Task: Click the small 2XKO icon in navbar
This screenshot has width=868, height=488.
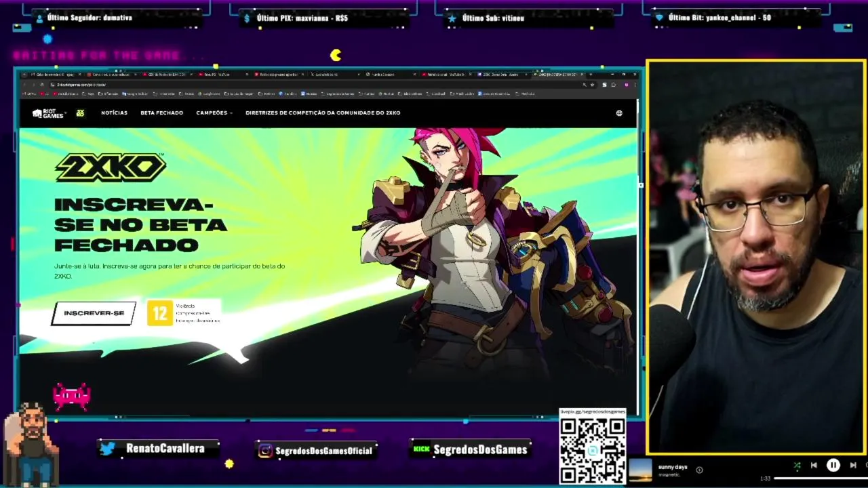Action: [80, 113]
